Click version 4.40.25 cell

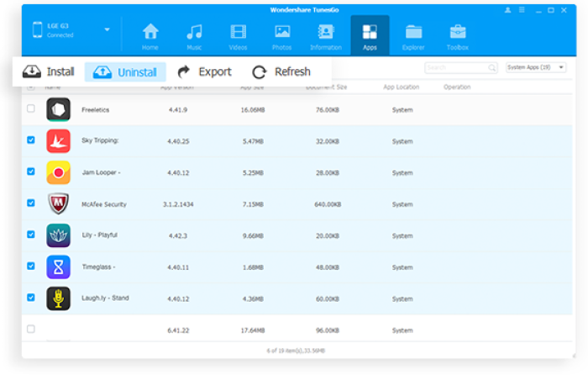point(178,141)
